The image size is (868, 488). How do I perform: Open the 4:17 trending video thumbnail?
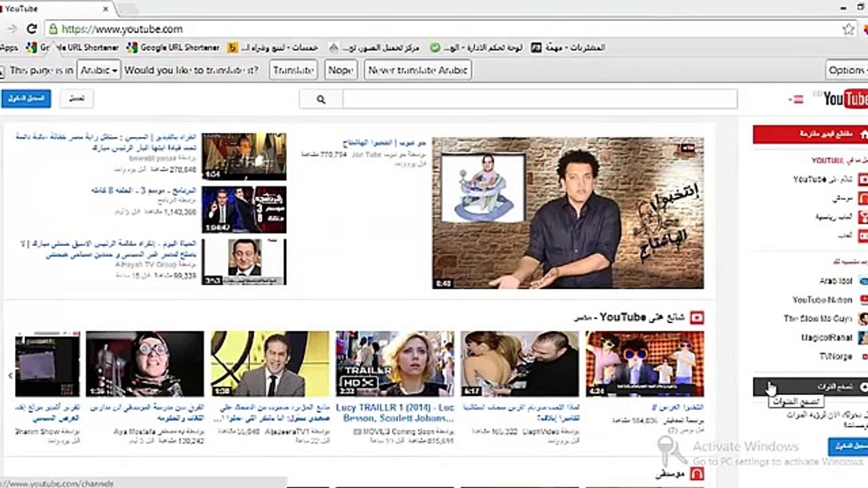coord(520,364)
